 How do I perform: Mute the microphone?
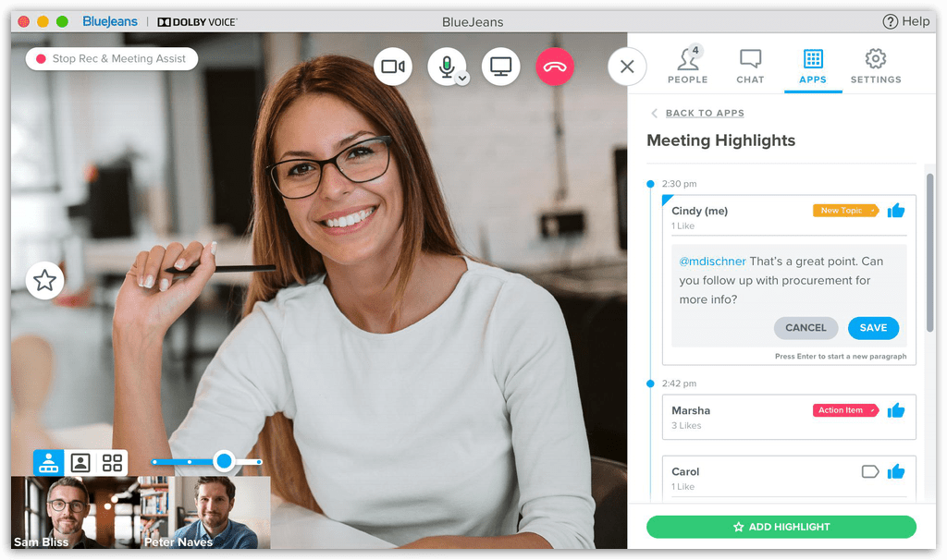[x=446, y=66]
